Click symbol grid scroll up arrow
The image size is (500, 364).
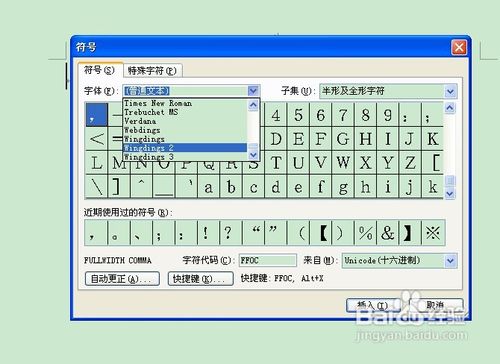click(450, 108)
